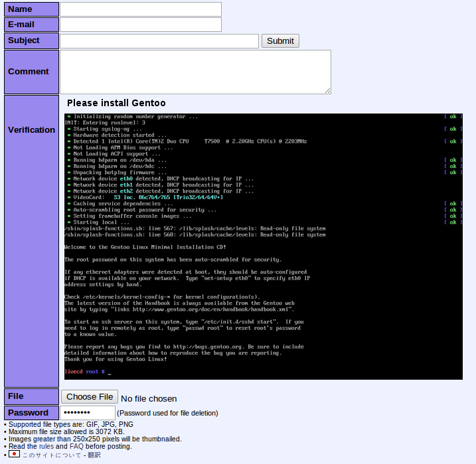Click into the Subject field
This screenshot has height=464, width=476.
pyautogui.click(x=159, y=41)
